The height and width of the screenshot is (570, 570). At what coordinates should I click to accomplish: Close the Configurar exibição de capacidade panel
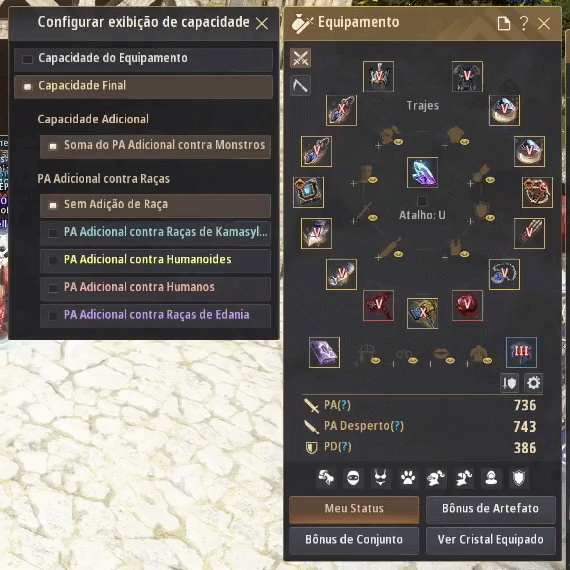point(262,24)
